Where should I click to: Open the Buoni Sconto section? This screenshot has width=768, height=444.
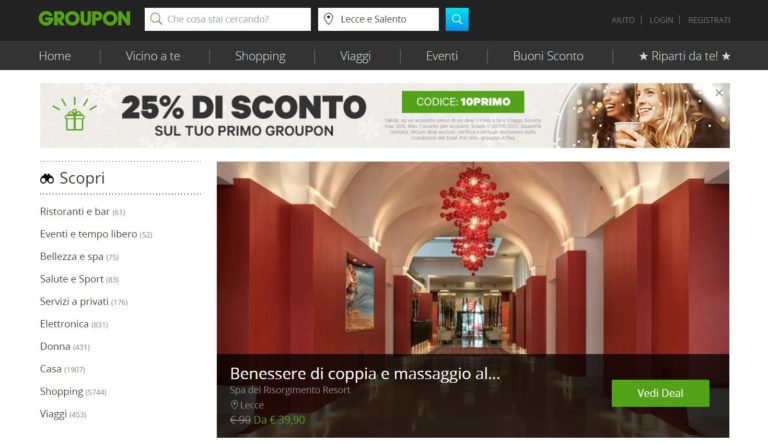[548, 56]
